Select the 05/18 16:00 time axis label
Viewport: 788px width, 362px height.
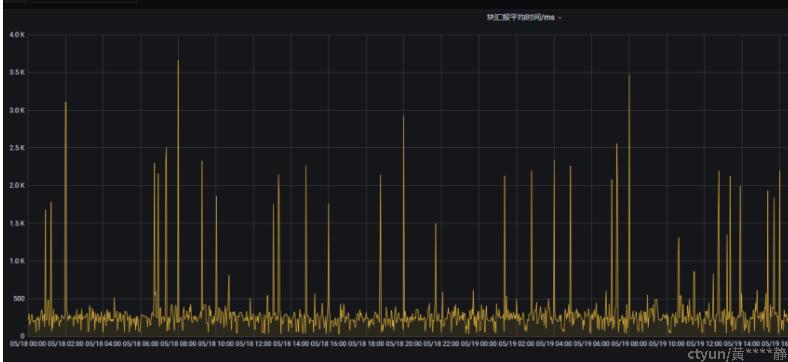pyautogui.click(x=329, y=344)
